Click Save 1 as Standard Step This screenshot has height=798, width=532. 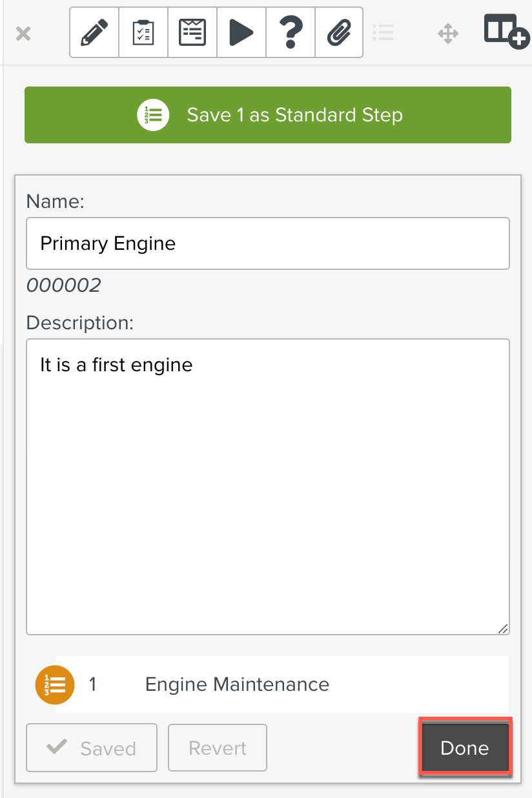click(x=294, y=115)
